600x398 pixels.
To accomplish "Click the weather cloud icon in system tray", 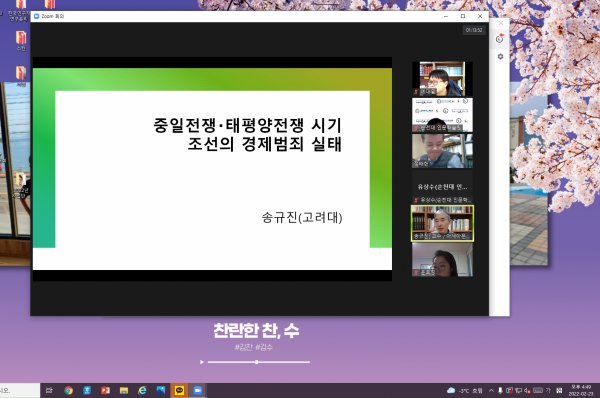I will [451, 390].
